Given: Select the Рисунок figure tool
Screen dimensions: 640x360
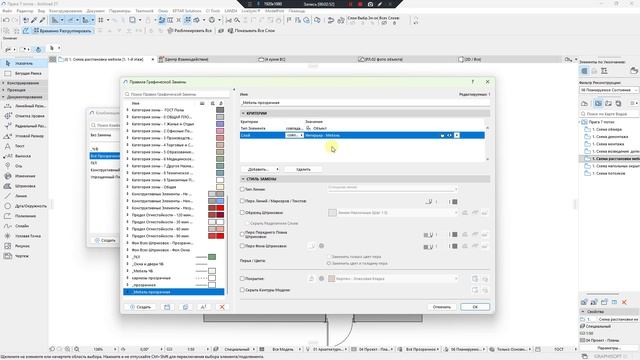Looking at the screenshot, I should coord(24,246).
